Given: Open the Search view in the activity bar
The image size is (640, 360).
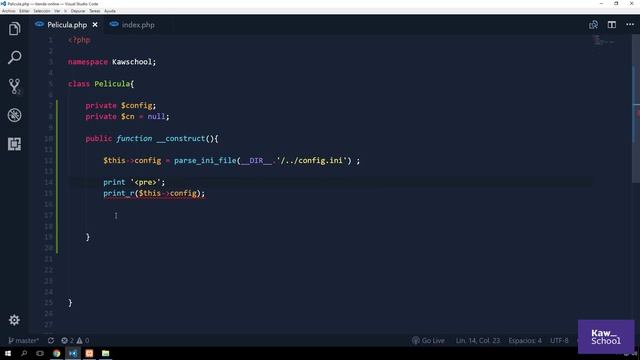Looking at the screenshot, I should pyautogui.click(x=14, y=58).
